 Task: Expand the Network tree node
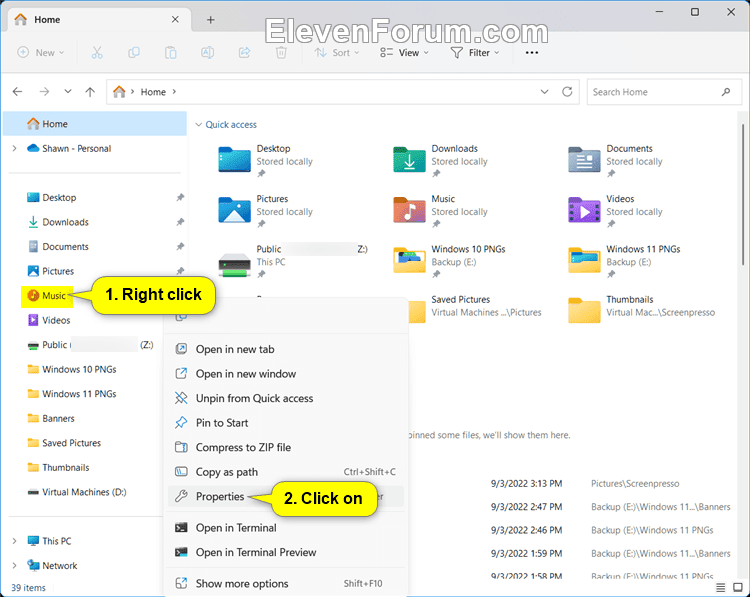[x=14, y=565]
